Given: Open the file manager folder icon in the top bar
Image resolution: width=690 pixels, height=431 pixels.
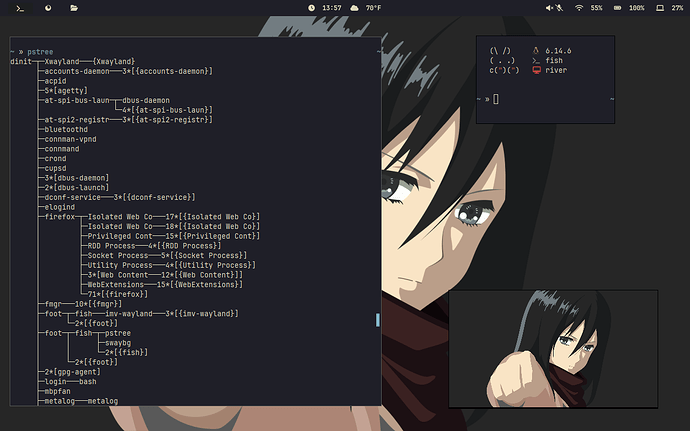Looking at the screenshot, I should point(74,8).
